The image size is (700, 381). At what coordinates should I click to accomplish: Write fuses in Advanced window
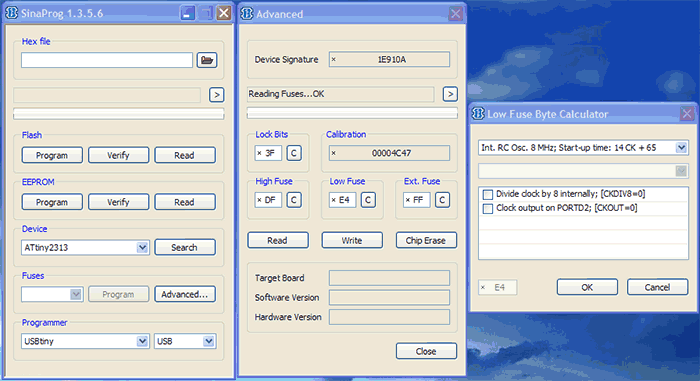point(352,240)
